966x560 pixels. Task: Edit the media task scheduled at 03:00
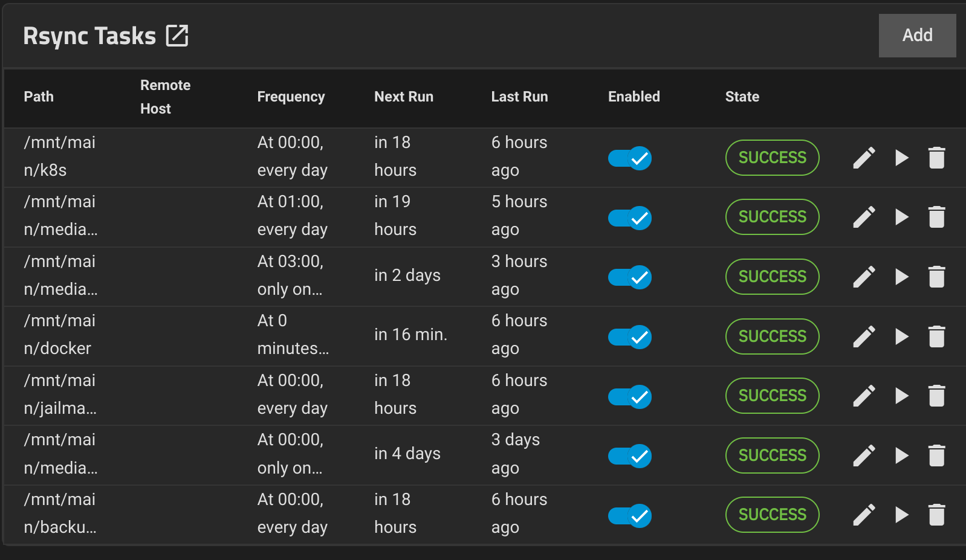[x=864, y=277]
